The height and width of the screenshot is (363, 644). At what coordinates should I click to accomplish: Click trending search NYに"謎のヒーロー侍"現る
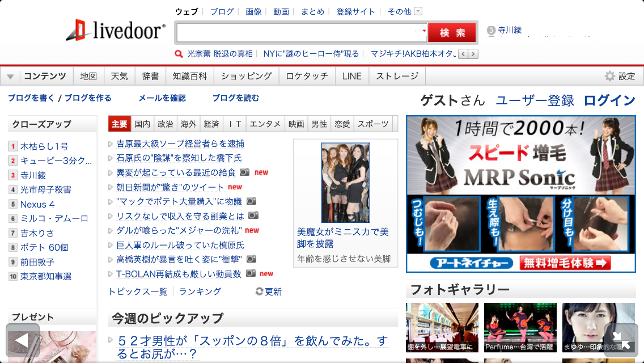(311, 54)
